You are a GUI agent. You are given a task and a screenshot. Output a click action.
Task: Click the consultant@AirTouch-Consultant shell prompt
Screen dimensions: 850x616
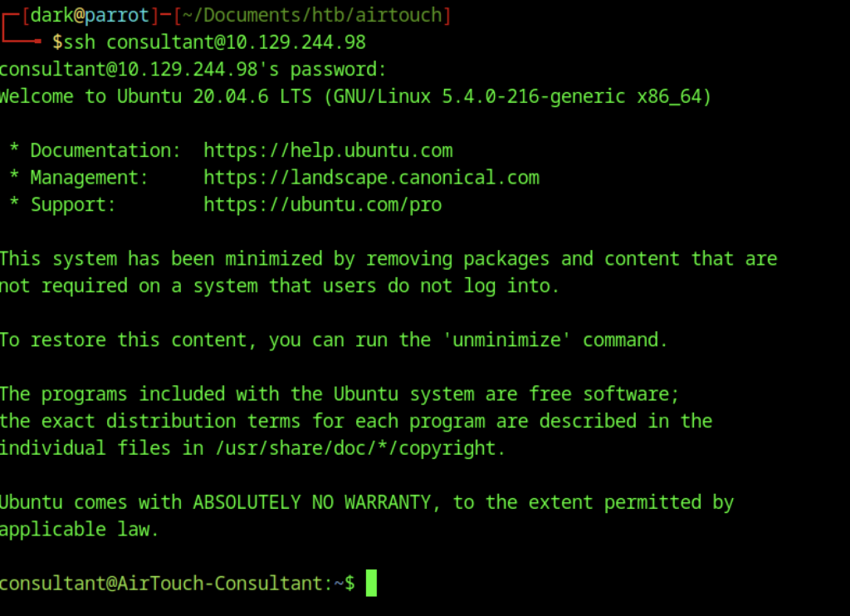pos(165,584)
